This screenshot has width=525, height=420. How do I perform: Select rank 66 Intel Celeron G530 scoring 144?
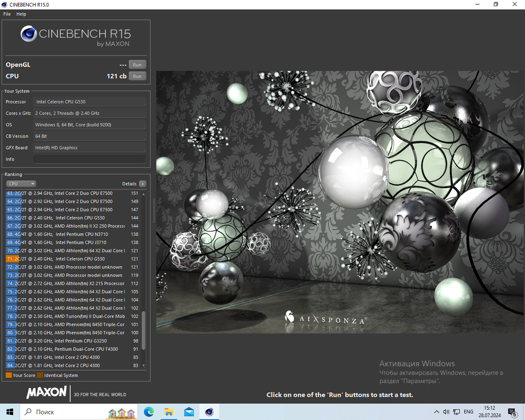tap(73, 218)
